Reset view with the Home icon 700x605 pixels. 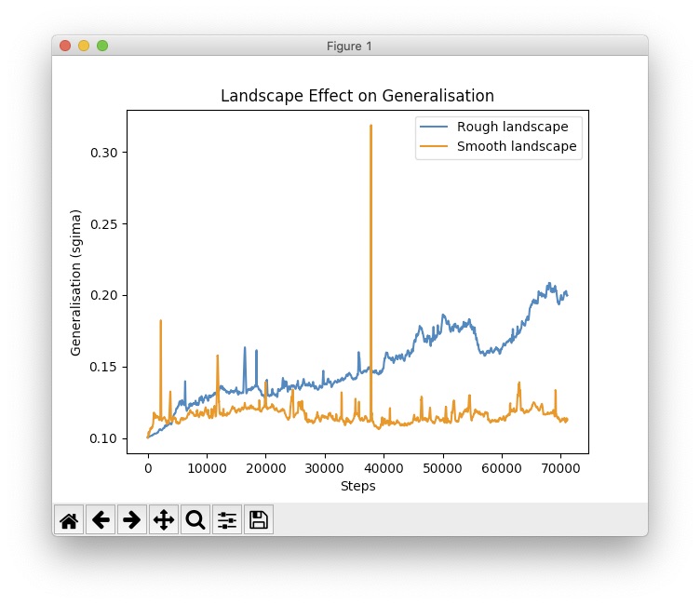(69, 519)
